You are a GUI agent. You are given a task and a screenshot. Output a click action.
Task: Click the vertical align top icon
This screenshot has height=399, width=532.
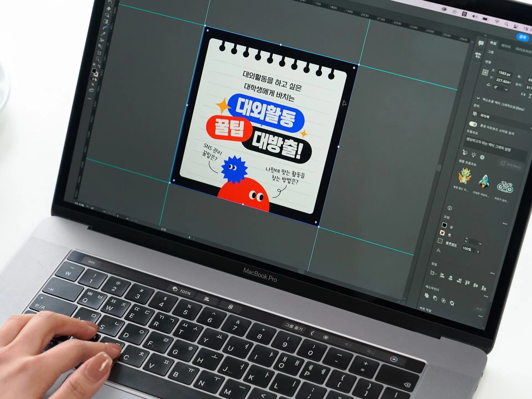(467, 283)
